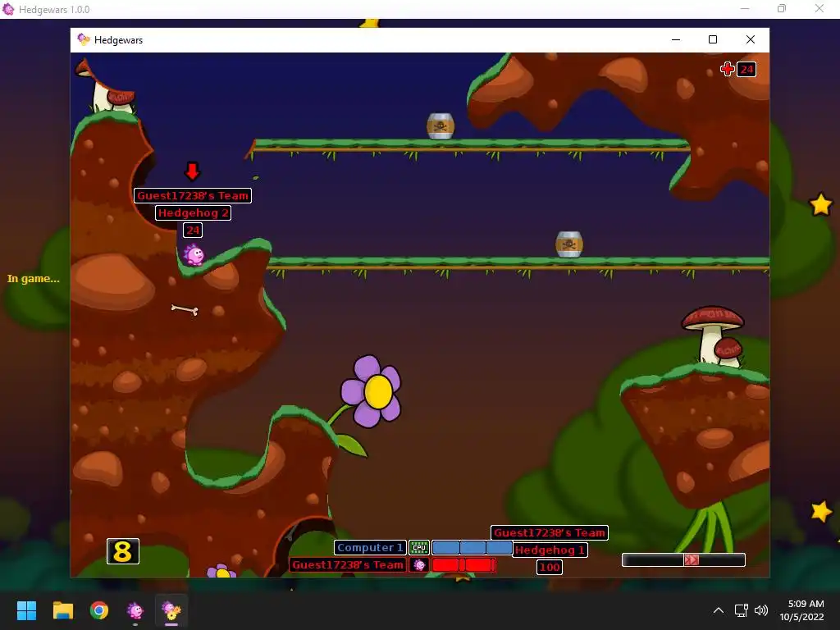Screen dimensions: 840x630
Task: Launch Google Chrome from the taskbar
Action: coord(99,610)
